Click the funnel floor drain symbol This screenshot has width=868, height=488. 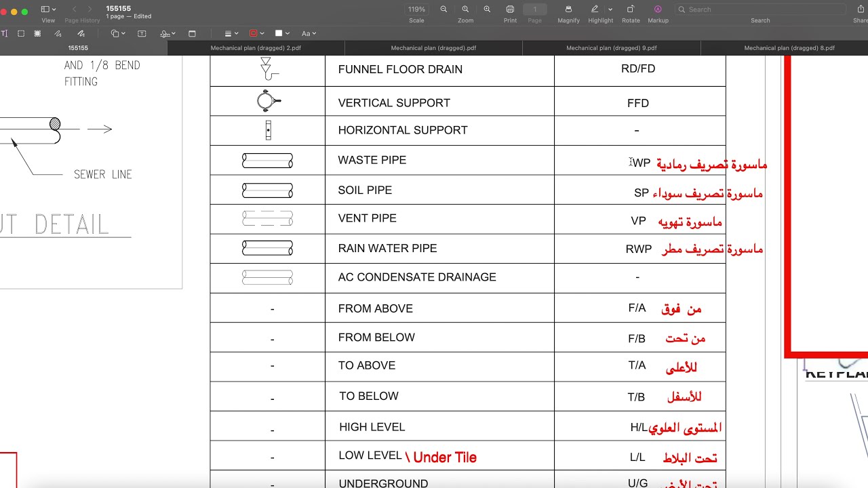(x=269, y=68)
